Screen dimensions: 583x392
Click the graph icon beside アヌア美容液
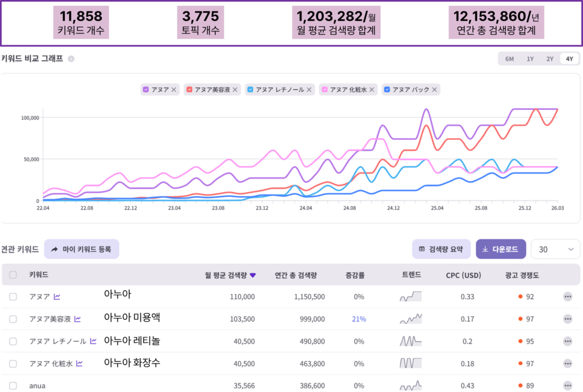[77, 319]
